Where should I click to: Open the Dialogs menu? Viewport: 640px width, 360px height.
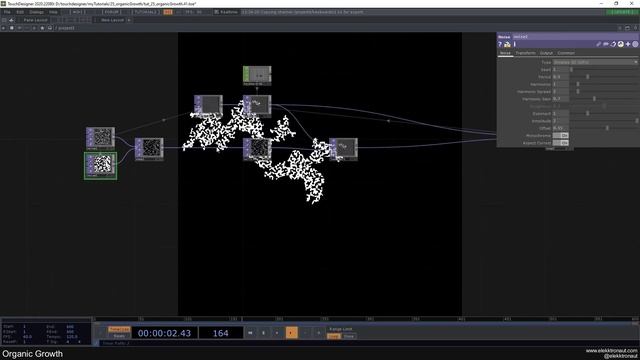click(x=36, y=12)
